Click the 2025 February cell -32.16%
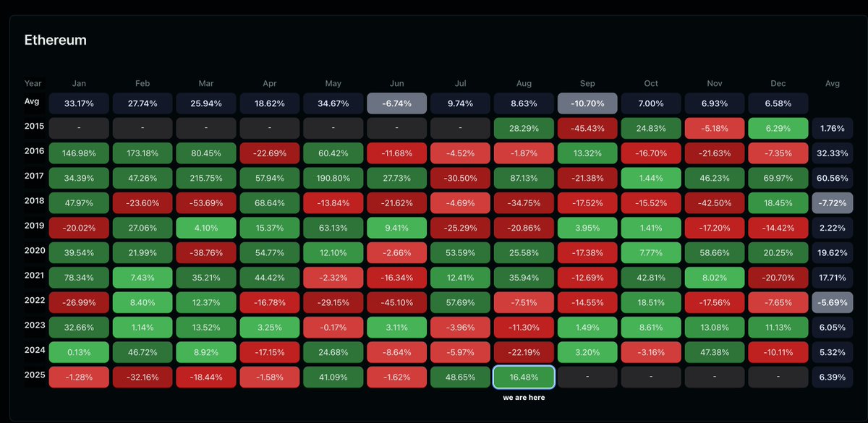868x423 pixels. [142, 378]
